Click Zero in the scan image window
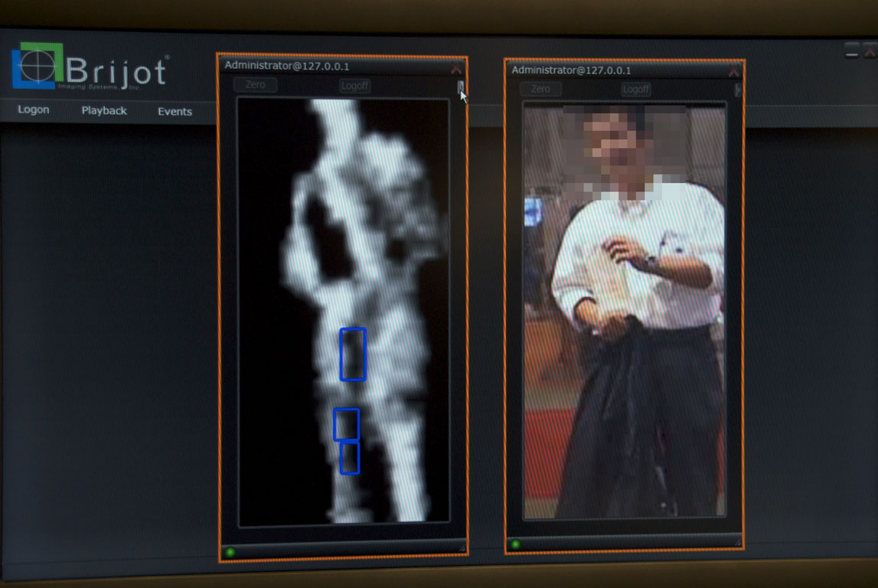Screen dimensions: 878x588 tap(256, 84)
